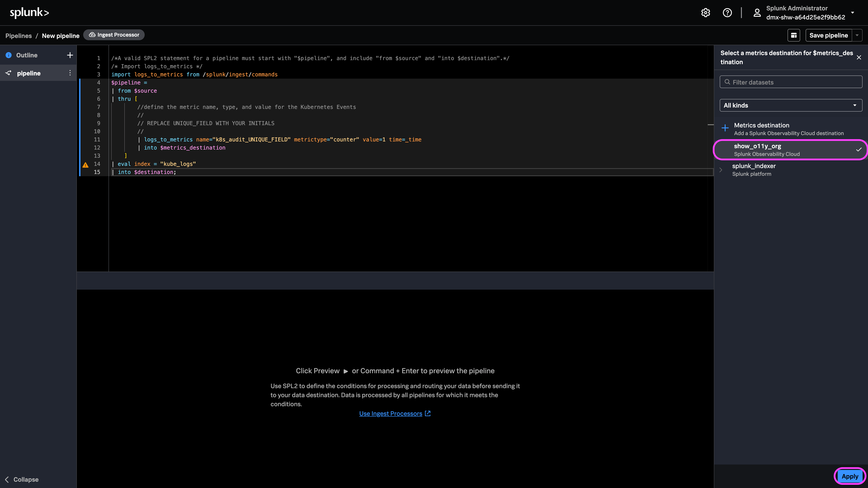
Task: Click the eval index line 14
Action: (154, 164)
